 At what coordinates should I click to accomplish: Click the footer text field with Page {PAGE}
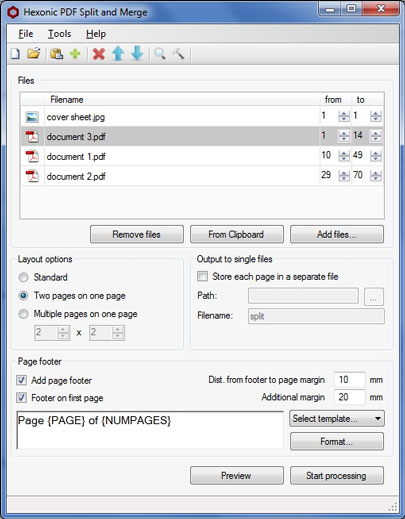click(150, 430)
